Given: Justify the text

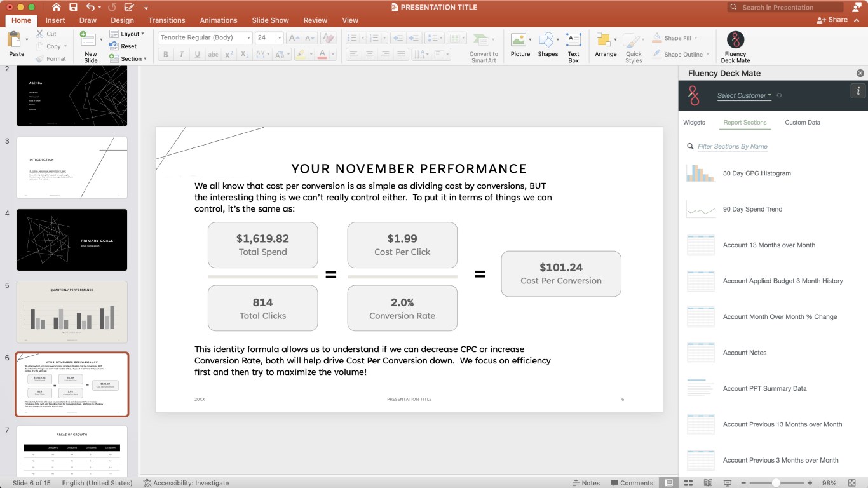Looking at the screenshot, I should pos(401,55).
